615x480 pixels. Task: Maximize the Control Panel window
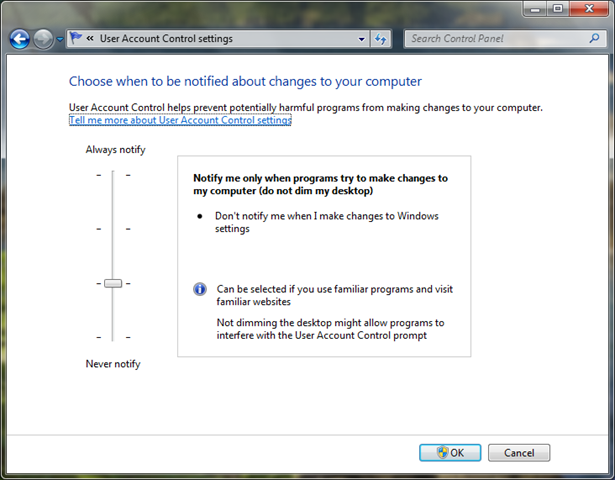pyautogui.click(x=558, y=9)
